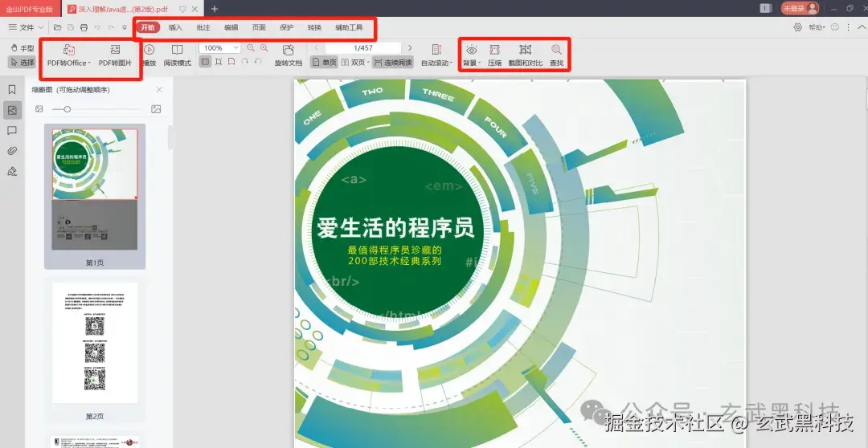Open 查找 search tool
868x448 pixels.
click(x=556, y=56)
